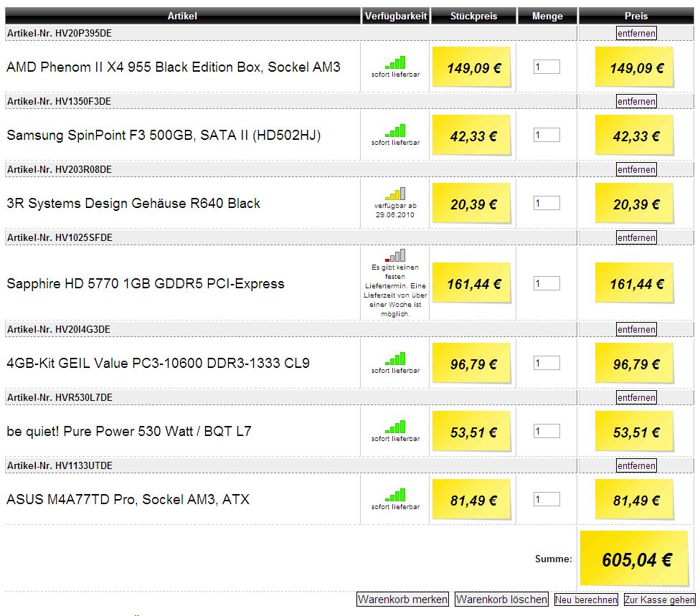
Task: Focus quantity field for AMD Phenom II
Action: click(x=547, y=67)
